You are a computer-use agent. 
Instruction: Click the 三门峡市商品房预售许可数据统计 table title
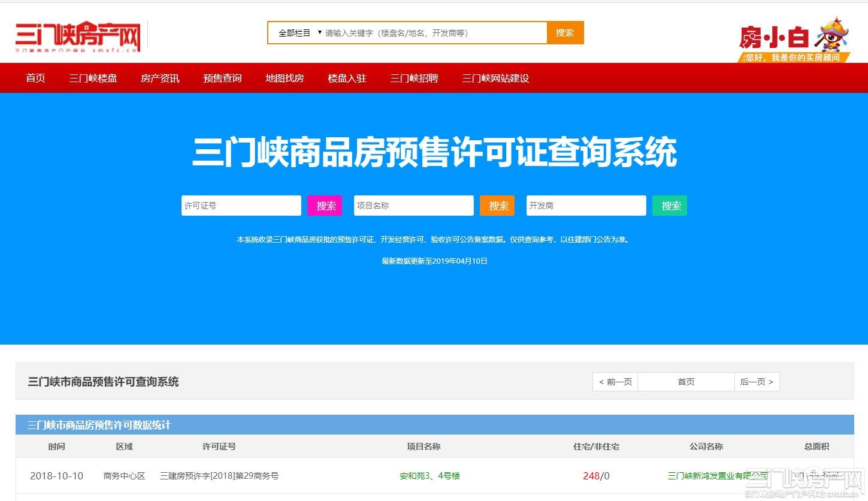click(x=99, y=425)
